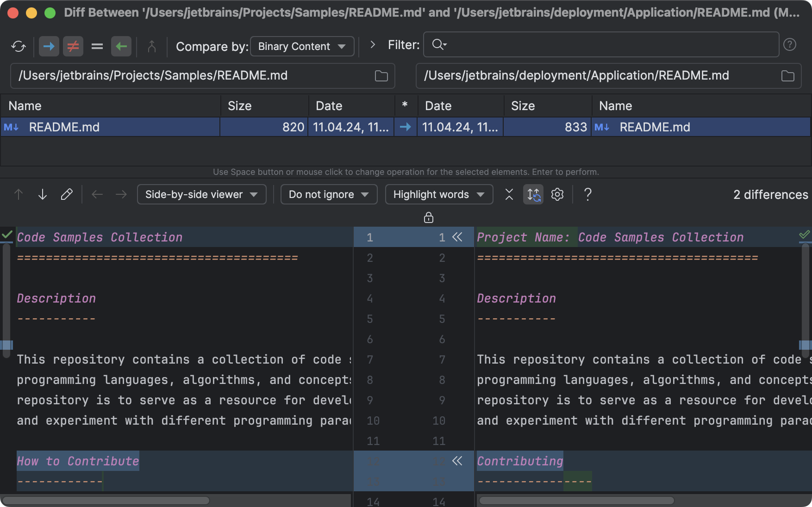Open the Highlight words dropdown

click(x=438, y=194)
